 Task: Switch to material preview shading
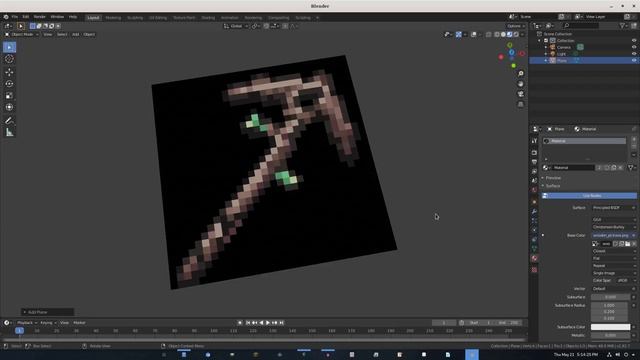pyautogui.click(x=510, y=35)
